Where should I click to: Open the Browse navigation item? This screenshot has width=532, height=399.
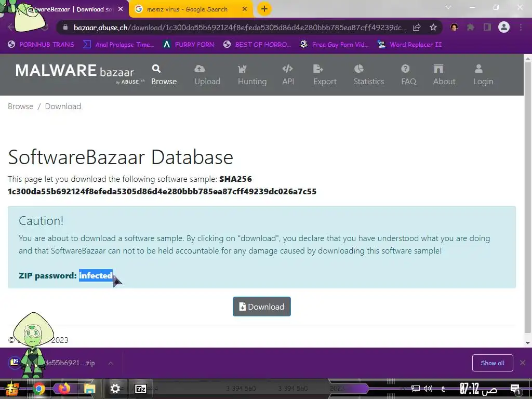[x=164, y=75]
